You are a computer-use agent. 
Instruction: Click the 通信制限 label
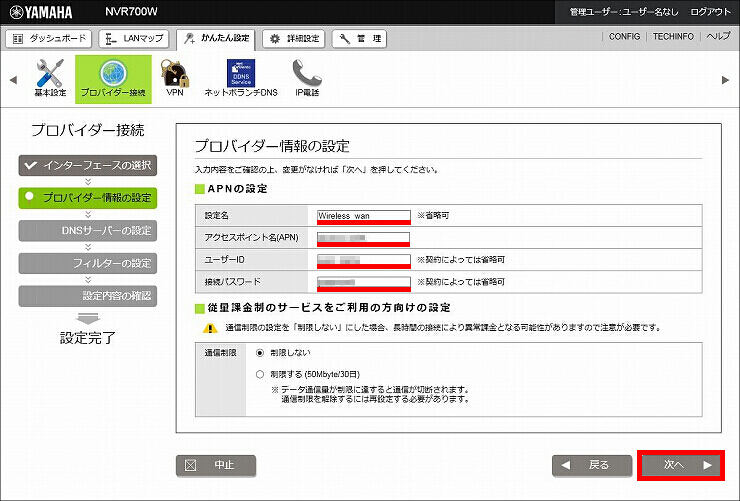coord(220,353)
